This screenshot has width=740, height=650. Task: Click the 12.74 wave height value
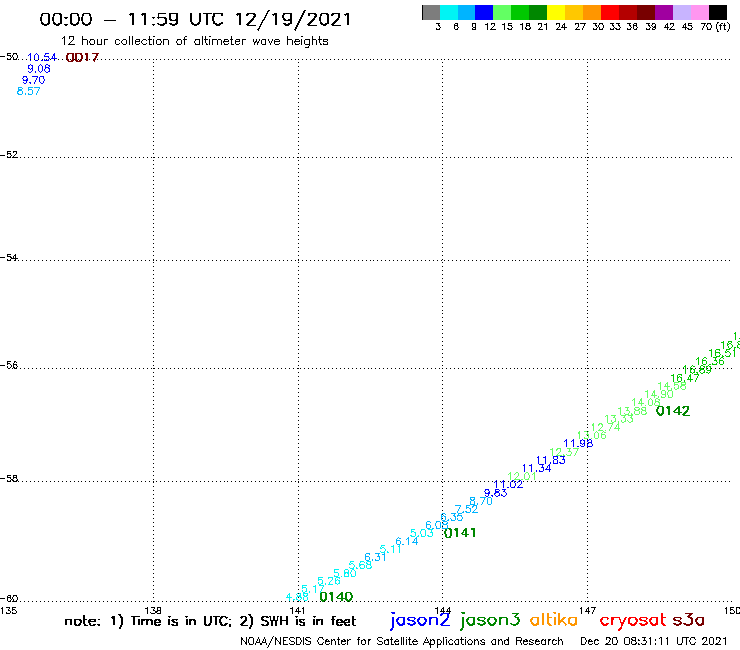pyautogui.click(x=605, y=427)
